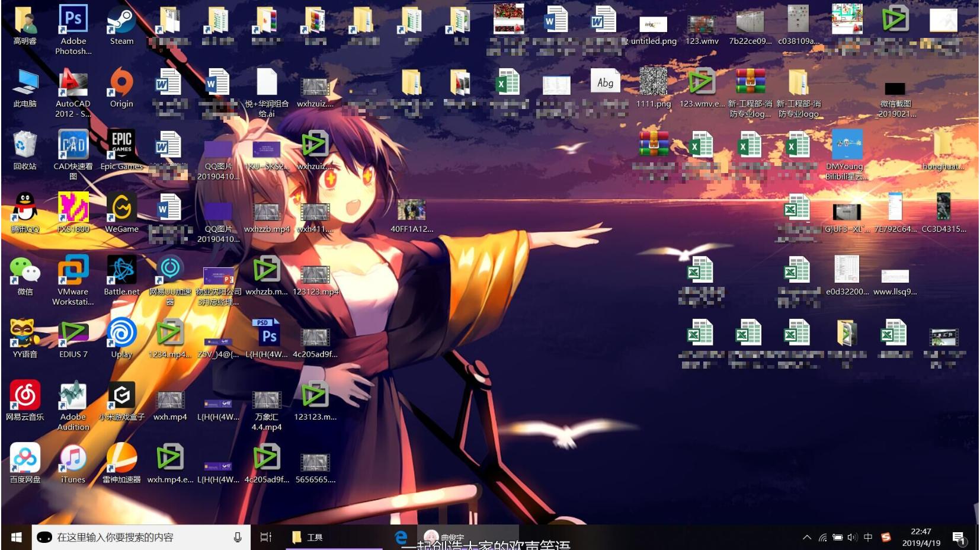Open the Windows Start menu
The image size is (980, 550).
(x=17, y=537)
